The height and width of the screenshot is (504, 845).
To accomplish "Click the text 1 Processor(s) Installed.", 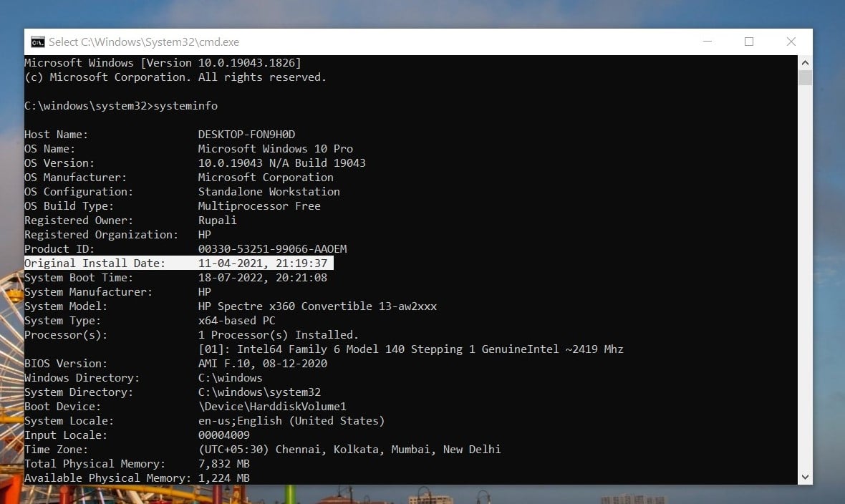I will 278,335.
